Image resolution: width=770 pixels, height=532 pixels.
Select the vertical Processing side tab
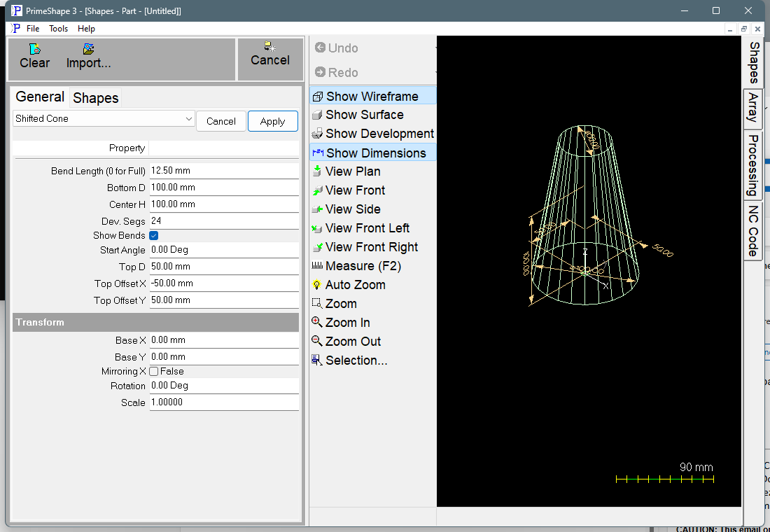[754, 165]
